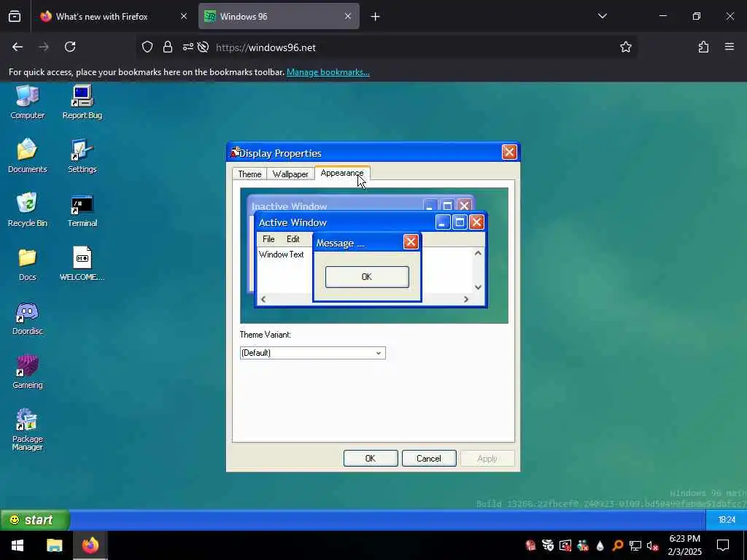747x560 pixels.
Task: Launch the Doordisc shortcut
Action: point(27,318)
